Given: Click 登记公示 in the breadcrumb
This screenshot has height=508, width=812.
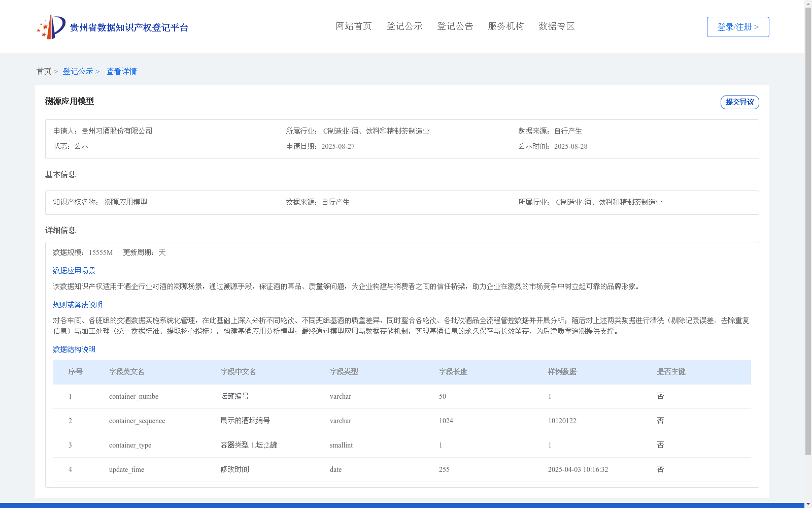Looking at the screenshot, I should pos(78,72).
